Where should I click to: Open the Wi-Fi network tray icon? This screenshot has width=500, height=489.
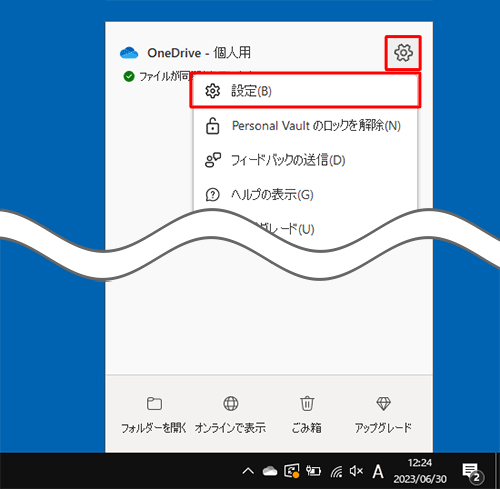336,471
